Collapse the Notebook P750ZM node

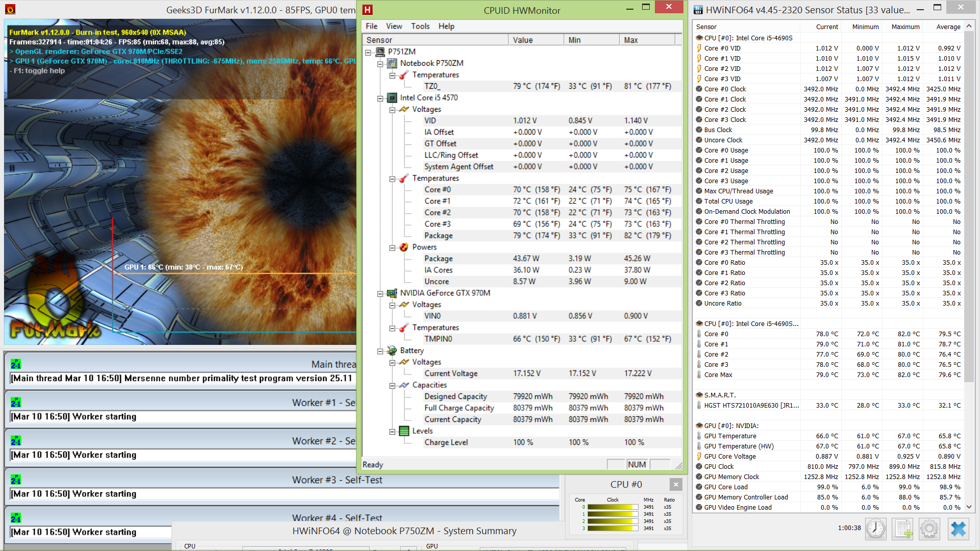tap(380, 64)
